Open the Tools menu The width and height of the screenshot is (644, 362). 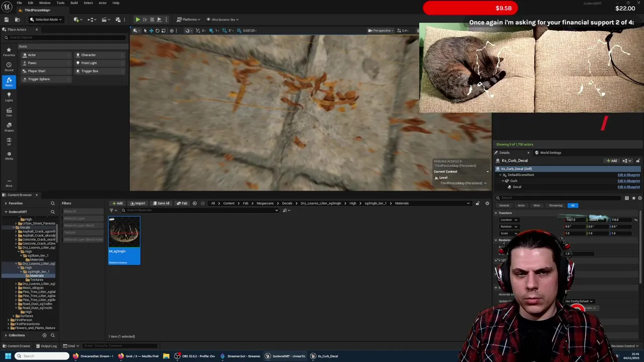pos(60,3)
